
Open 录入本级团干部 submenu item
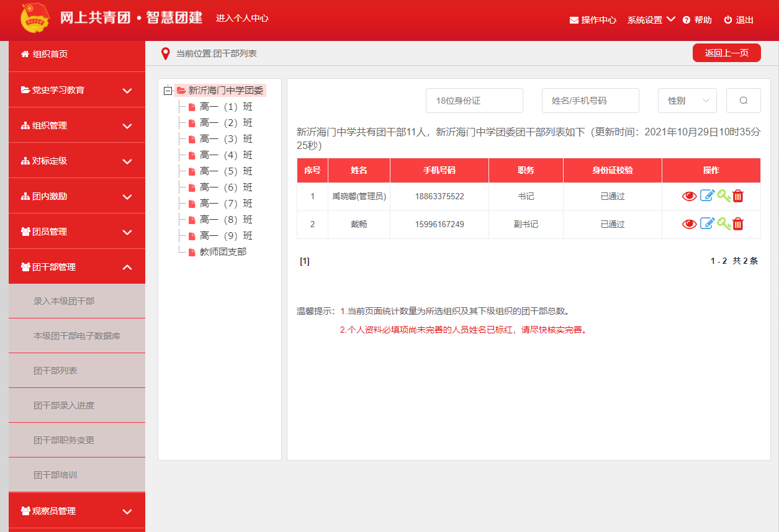click(64, 301)
